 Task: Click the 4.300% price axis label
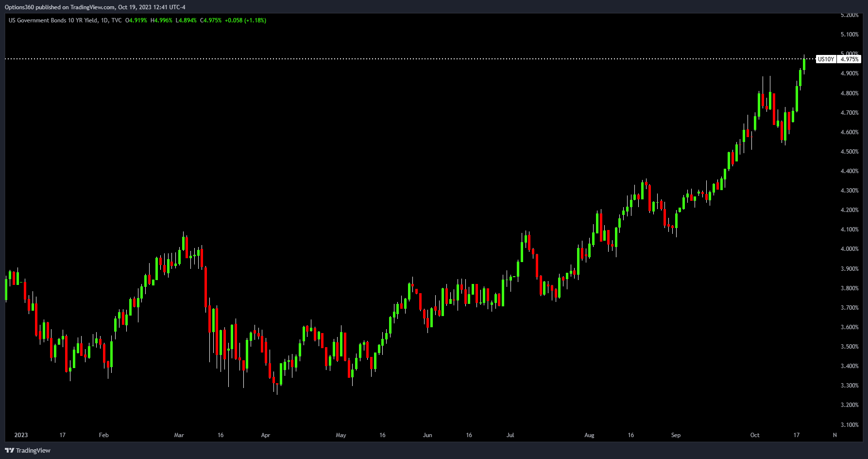click(850, 191)
